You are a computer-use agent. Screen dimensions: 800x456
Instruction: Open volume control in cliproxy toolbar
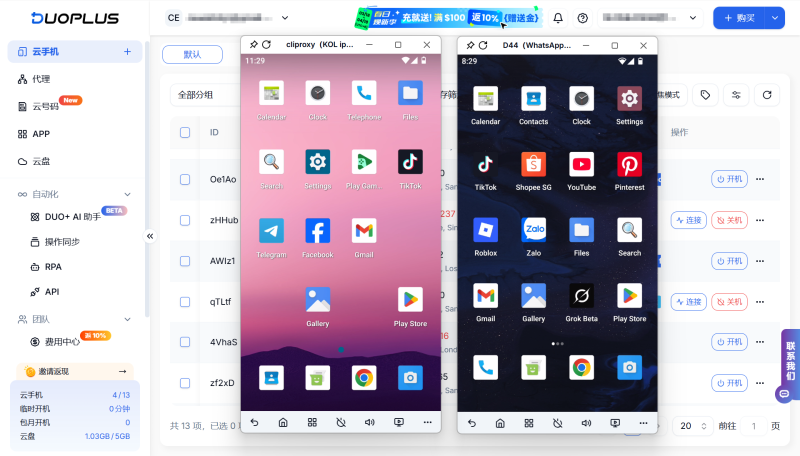tap(369, 422)
